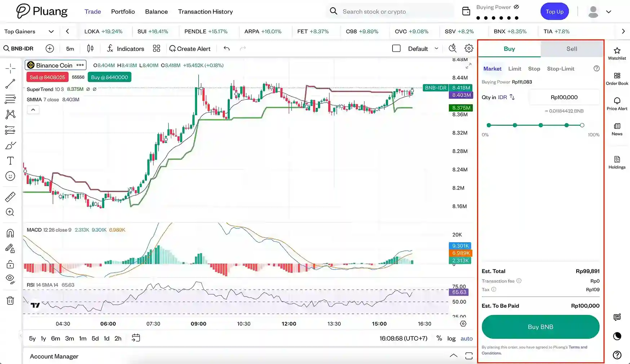Open the indicator templates grid icon
Viewport: 630px width, 364px height.
[156, 49]
